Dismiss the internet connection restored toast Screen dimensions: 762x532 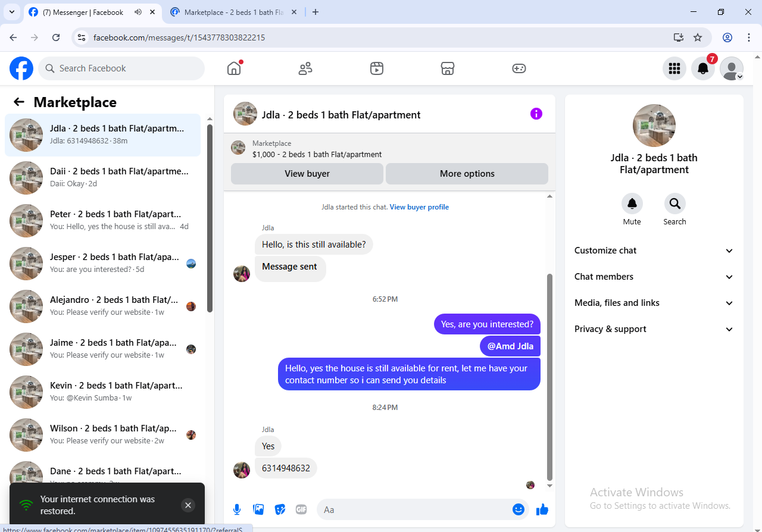[x=188, y=505]
